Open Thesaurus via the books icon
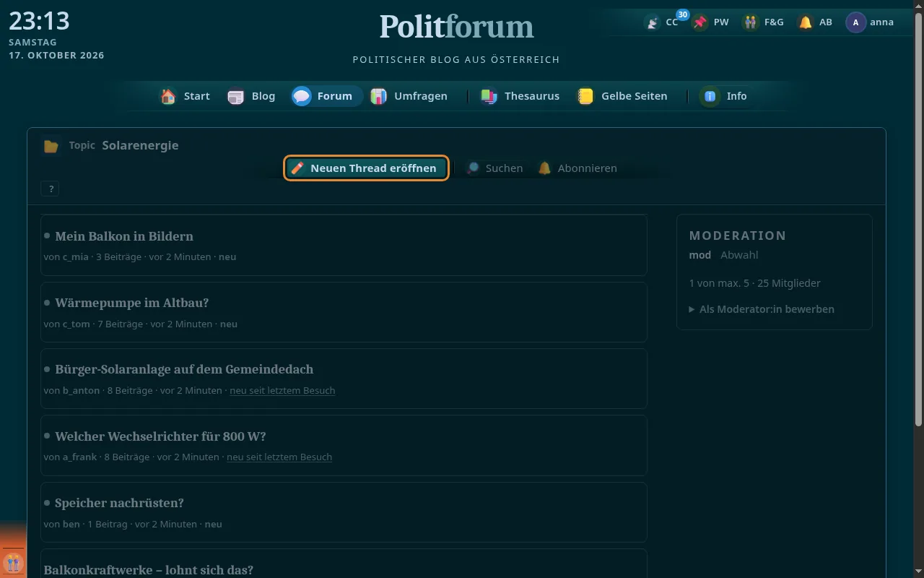924x578 pixels. tap(489, 96)
